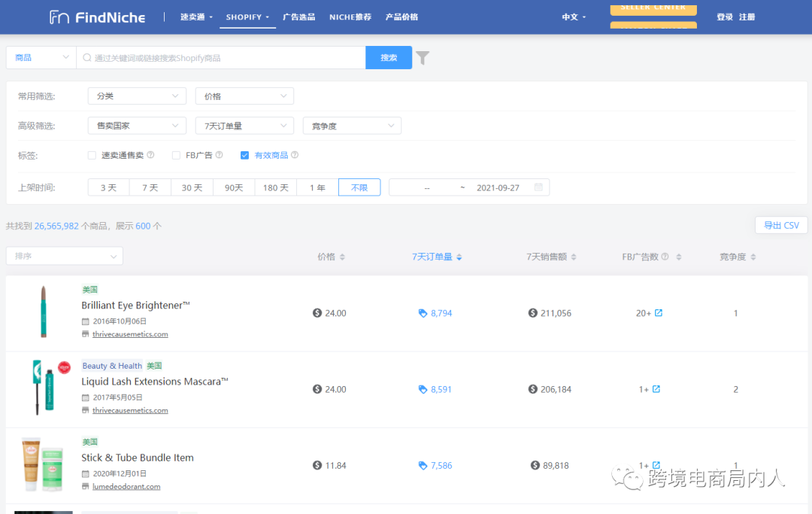The height and width of the screenshot is (514, 812).
Task: Click the calendar icon in date range field
Action: [538, 187]
